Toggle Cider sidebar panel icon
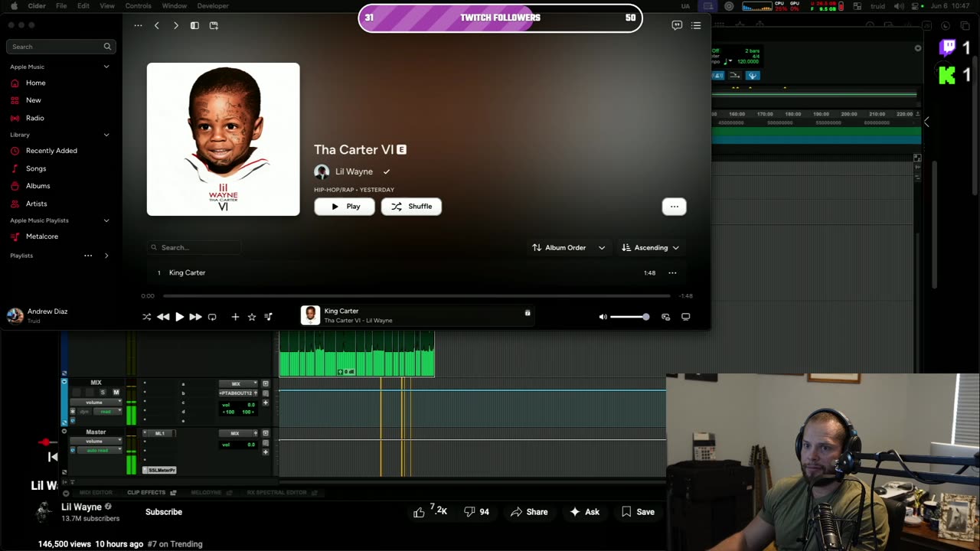The image size is (980, 551). click(194, 25)
